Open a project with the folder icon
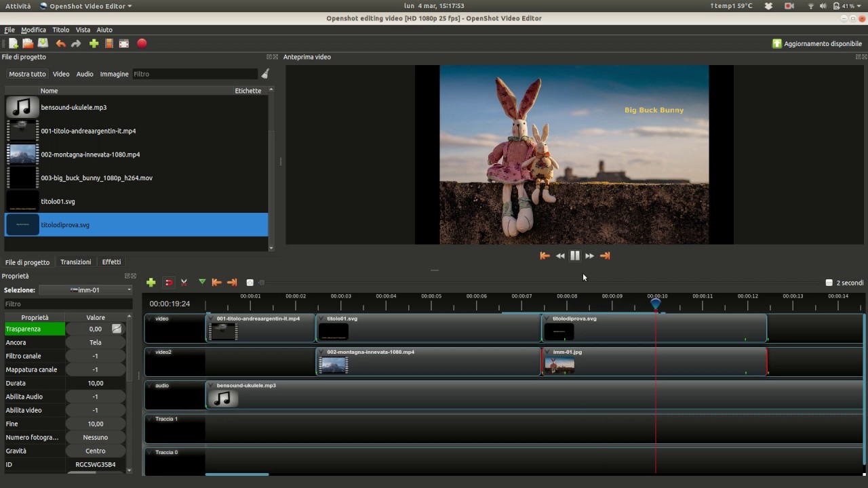The height and width of the screenshot is (488, 868). tap(28, 43)
